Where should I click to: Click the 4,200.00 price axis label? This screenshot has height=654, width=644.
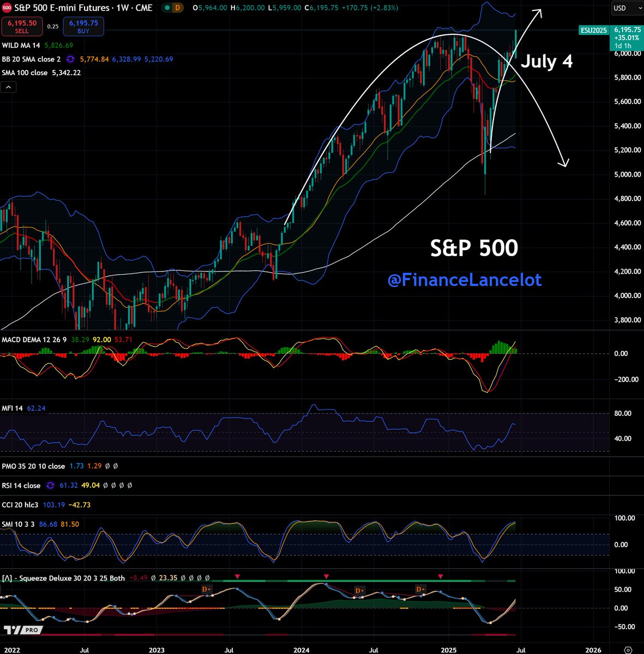tap(627, 271)
